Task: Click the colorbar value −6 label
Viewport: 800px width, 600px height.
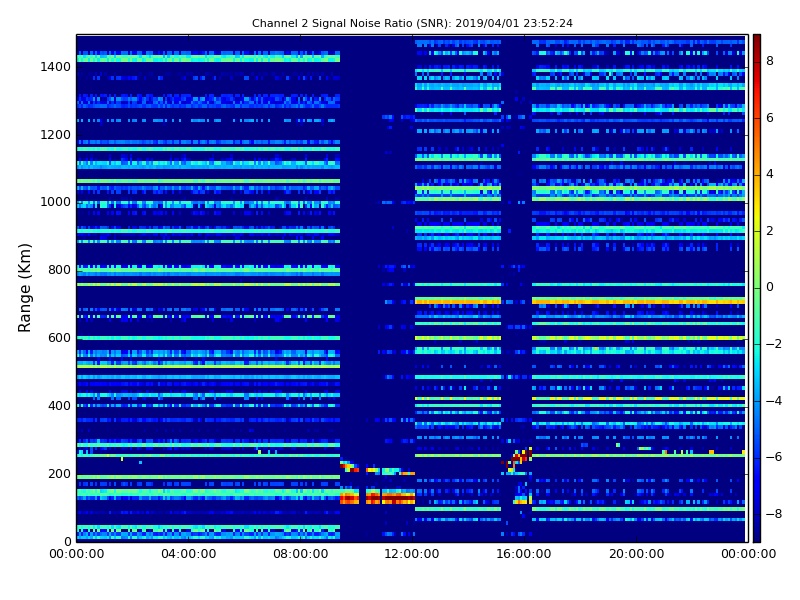Action: click(x=773, y=457)
